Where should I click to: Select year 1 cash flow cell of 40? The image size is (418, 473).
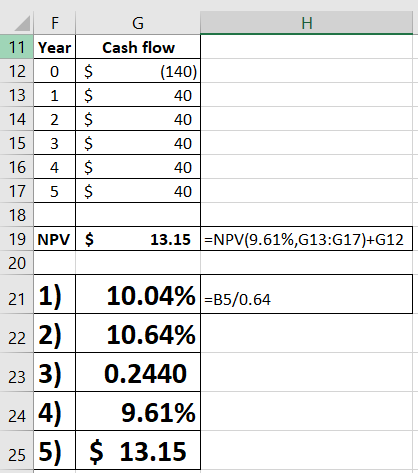point(138,95)
